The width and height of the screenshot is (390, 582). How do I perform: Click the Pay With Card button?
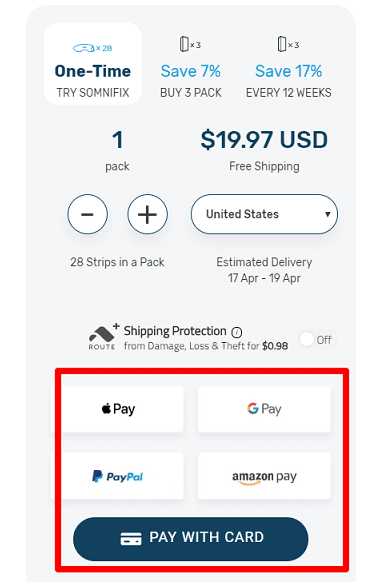tap(191, 539)
